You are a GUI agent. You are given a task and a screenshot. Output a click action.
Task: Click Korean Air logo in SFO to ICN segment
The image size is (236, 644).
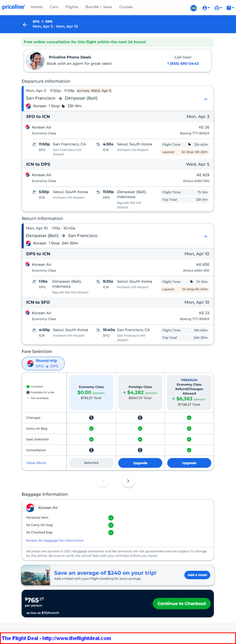click(28, 127)
